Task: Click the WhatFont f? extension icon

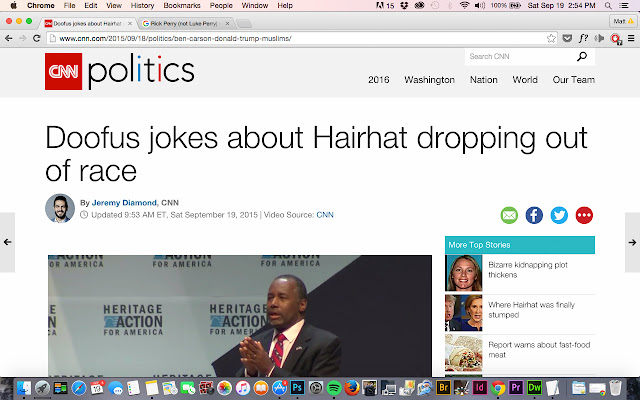Action: click(583, 38)
